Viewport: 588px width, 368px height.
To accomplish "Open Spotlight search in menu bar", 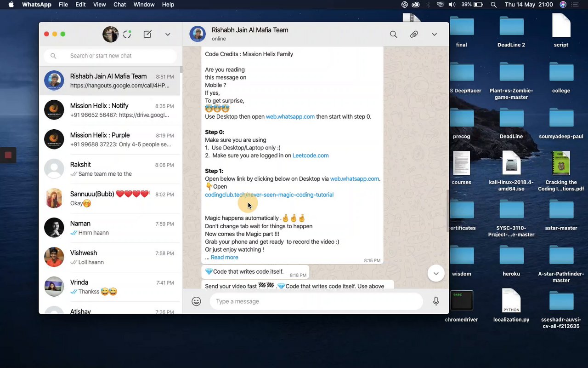I will point(493,5).
